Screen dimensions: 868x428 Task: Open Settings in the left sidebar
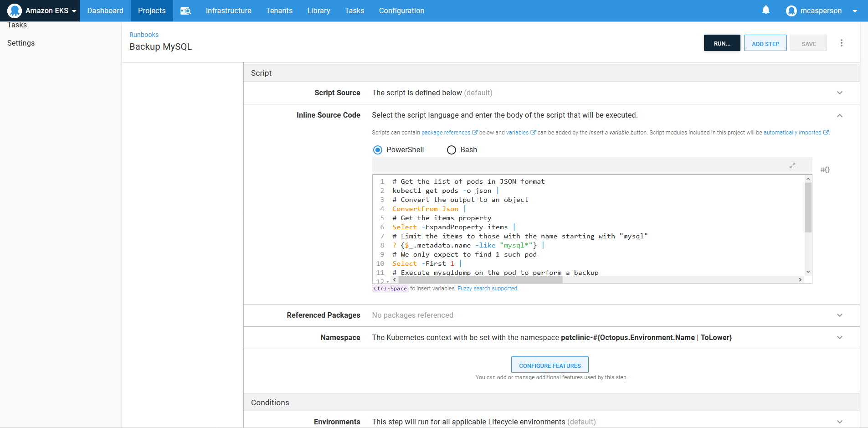coord(21,43)
